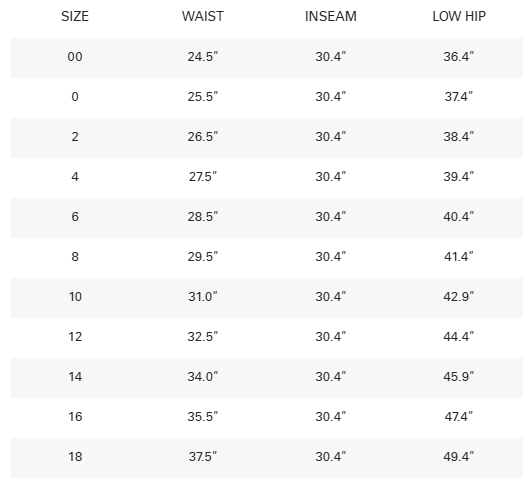Click the 37.4" low hip value
The image size is (531, 487).
point(459,97)
